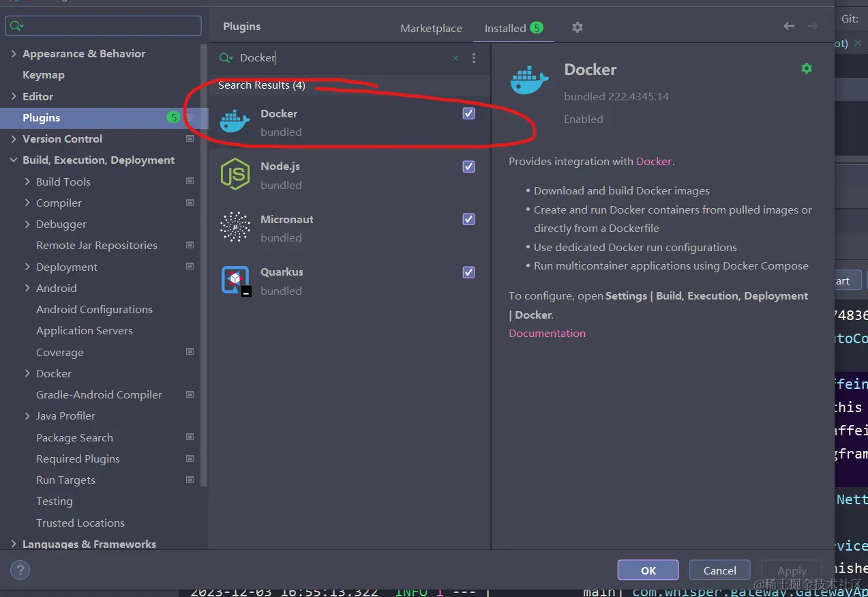Select the Quarkus plugin icon

point(236,280)
